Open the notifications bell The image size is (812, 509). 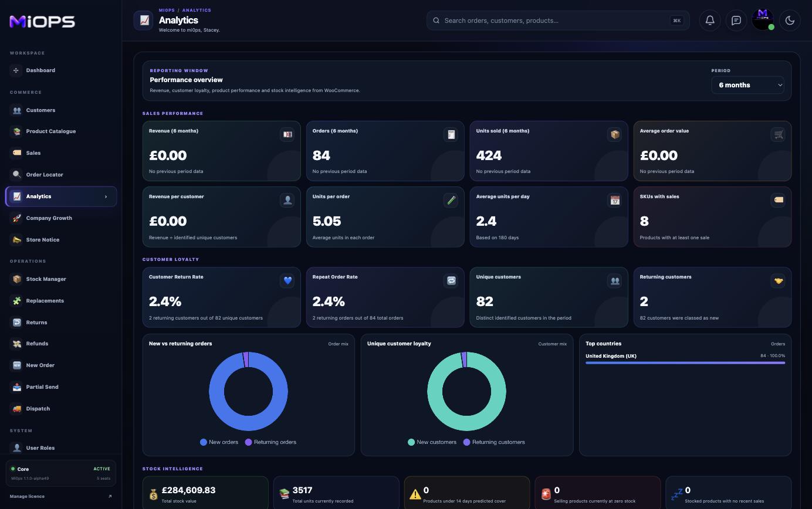(710, 21)
